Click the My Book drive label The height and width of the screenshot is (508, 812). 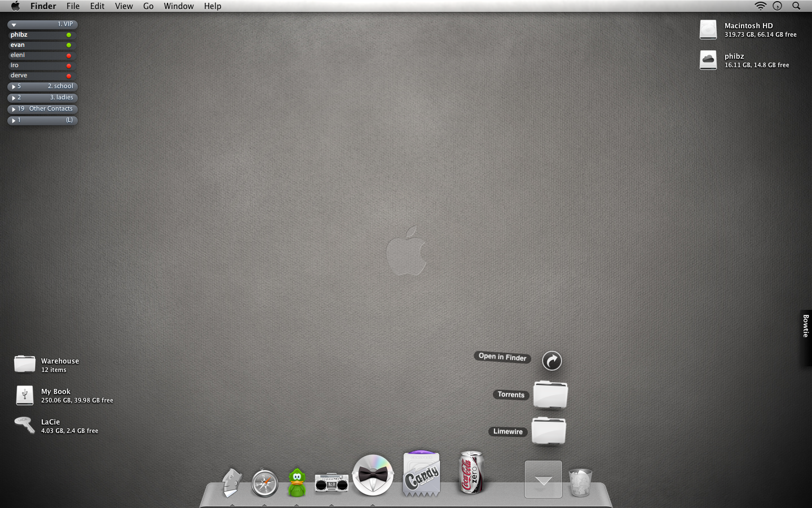click(56, 392)
